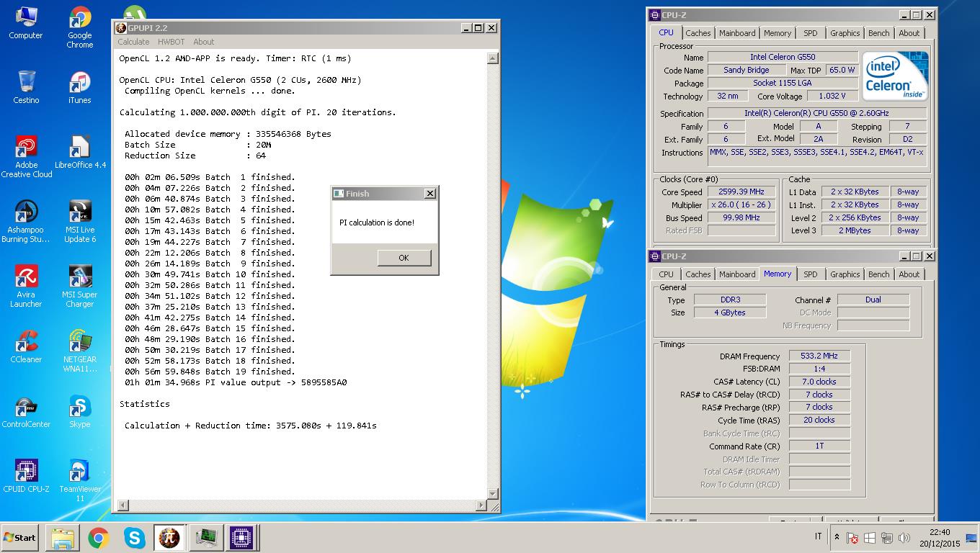Click the Command Rate 1T value

(819, 446)
